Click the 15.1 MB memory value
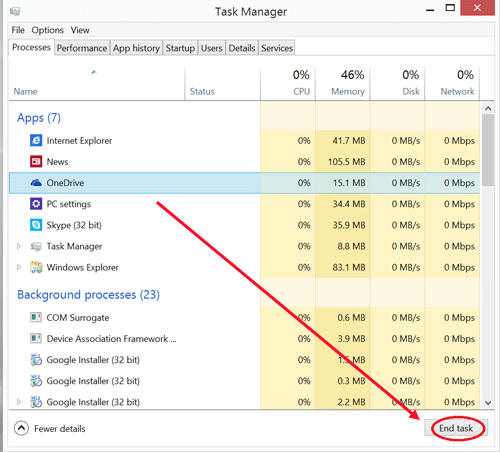 [349, 183]
